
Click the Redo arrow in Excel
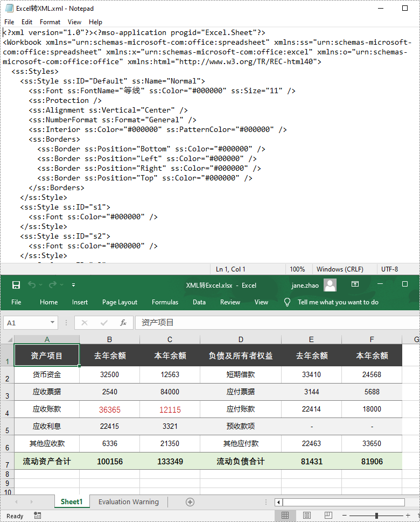(53, 284)
